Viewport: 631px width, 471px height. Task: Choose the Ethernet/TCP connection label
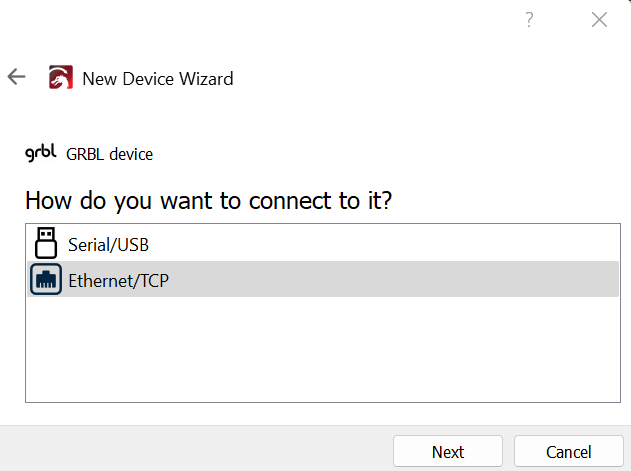pyautogui.click(x=118, y=280)
